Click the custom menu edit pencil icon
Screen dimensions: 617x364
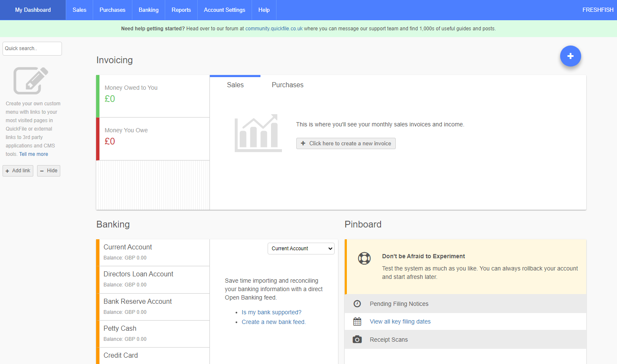click(31, 80)
